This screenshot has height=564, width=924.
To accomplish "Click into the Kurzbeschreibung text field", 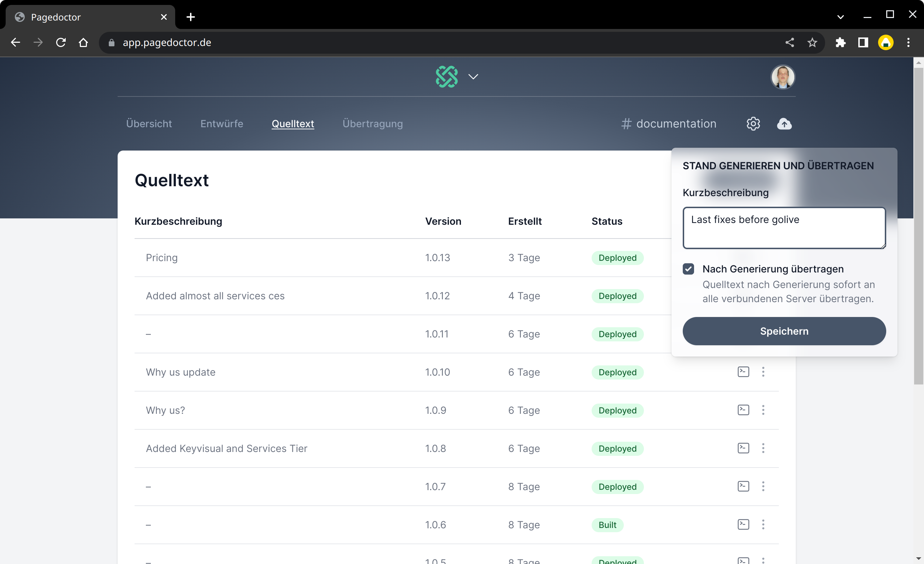I will tap(784, 228).
